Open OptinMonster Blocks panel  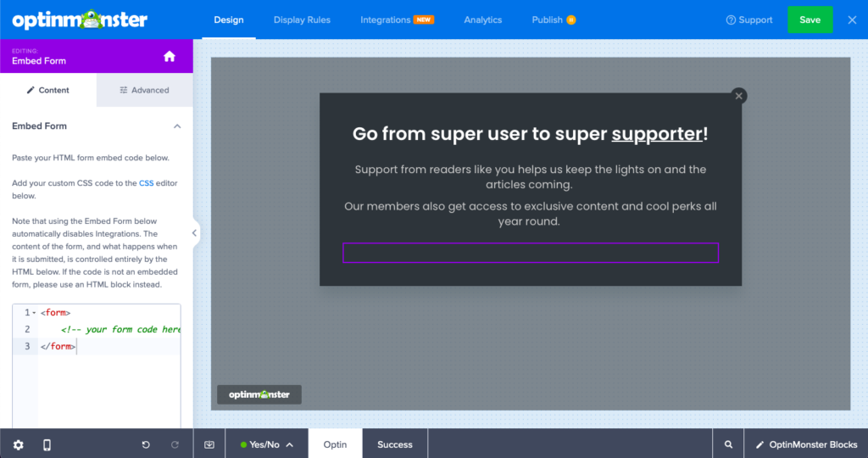click(807, 444)
